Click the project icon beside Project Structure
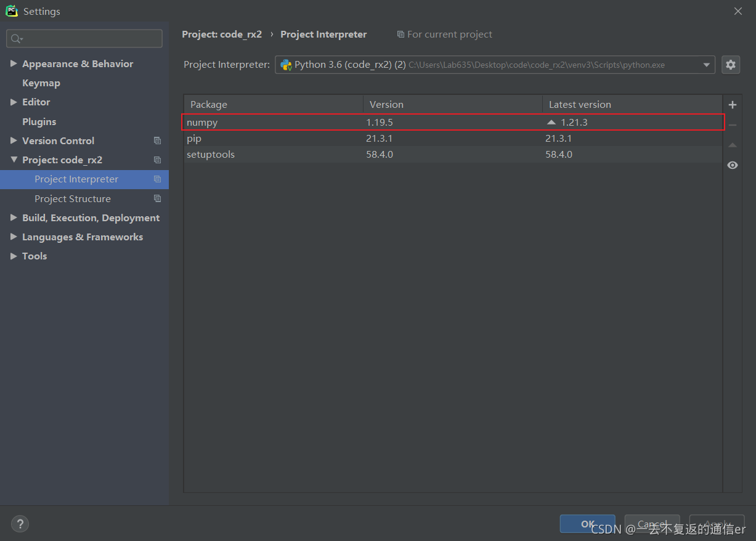The width and height of the screenshot is (756, 541). point(157,198)
